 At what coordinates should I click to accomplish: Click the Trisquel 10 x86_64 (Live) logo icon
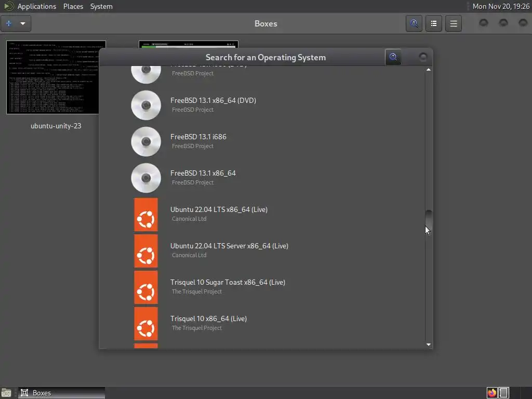pos(146,323)
